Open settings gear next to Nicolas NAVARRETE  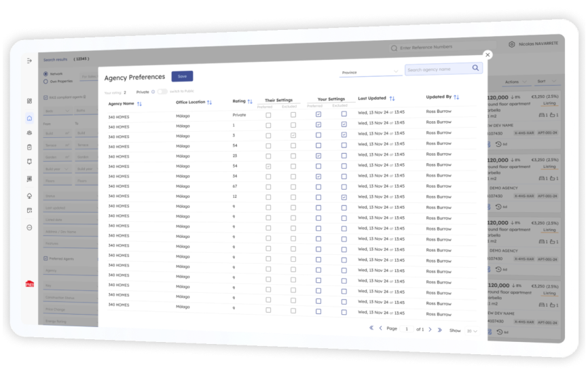(511, 44)
